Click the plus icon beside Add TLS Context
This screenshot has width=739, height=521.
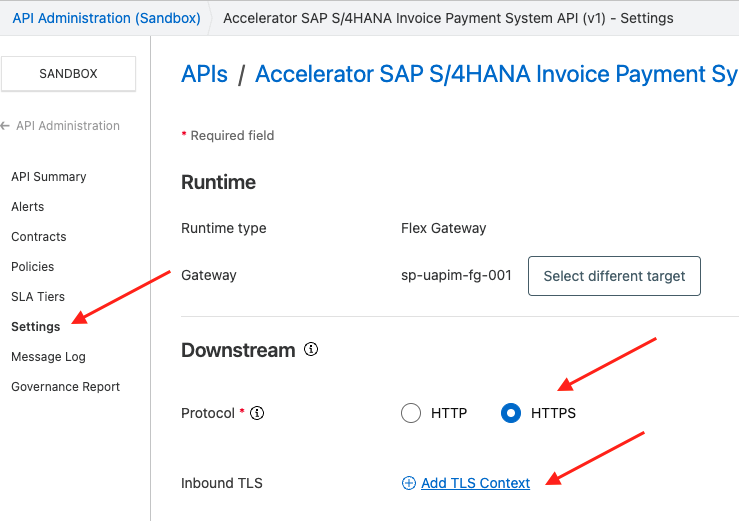tap(409, 483)
